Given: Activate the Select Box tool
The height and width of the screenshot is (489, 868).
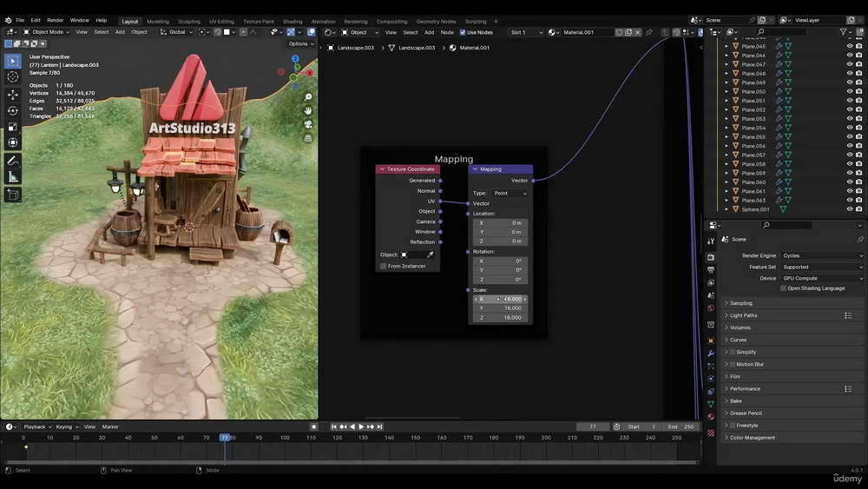Looking at the screenshot, I should [x=13, y=61].
